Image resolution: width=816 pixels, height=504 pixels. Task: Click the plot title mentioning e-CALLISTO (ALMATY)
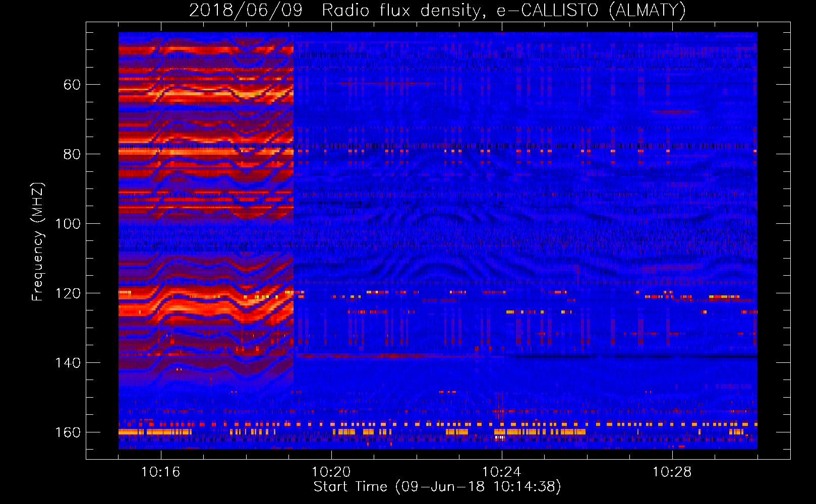[437, 10]
